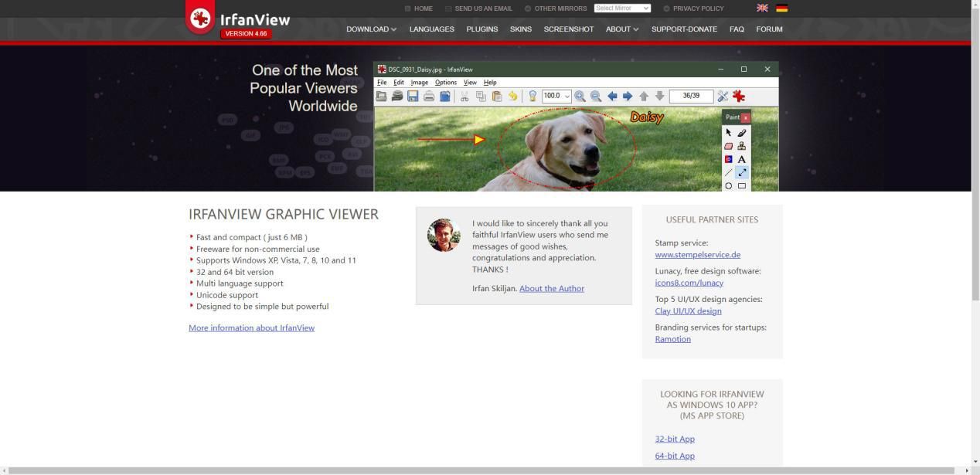Click the 36/39 image counter field
Viewport: 980px width, 475px height.
[x=691, y=97]
